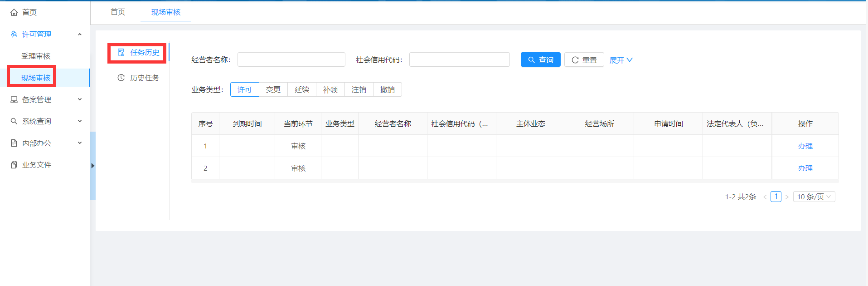Select the 延续 business type option
This screenshot has width=868, height=286.
pyautogui.click(x=301, y=89)
